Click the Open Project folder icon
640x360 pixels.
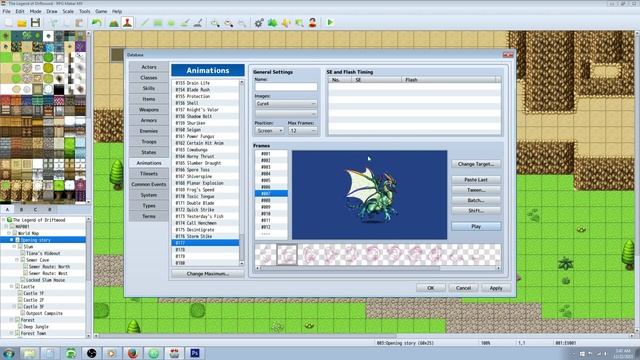(22, 23)
